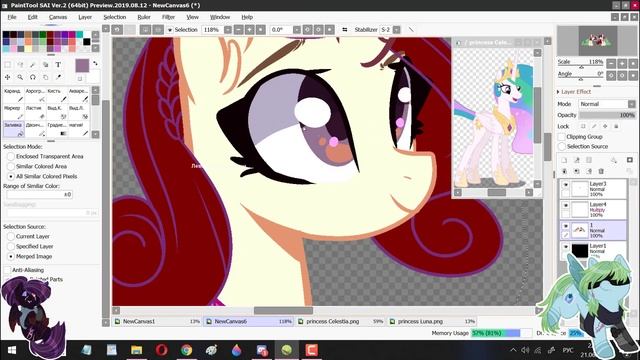640x360 pixels.
Task: Open the Ruler menu
Action: (144, 17)
